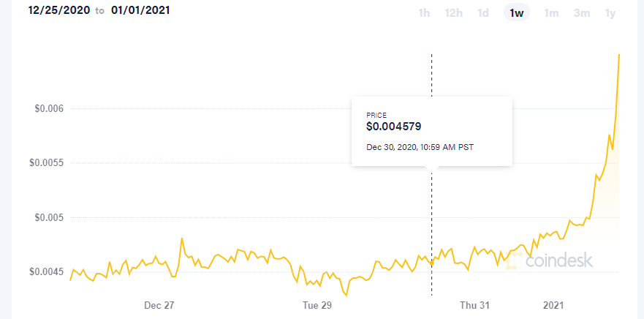This screenshot has height=319, width=644.
Task: Click the 01/01/2021 end date
Action: pos(140,10)
